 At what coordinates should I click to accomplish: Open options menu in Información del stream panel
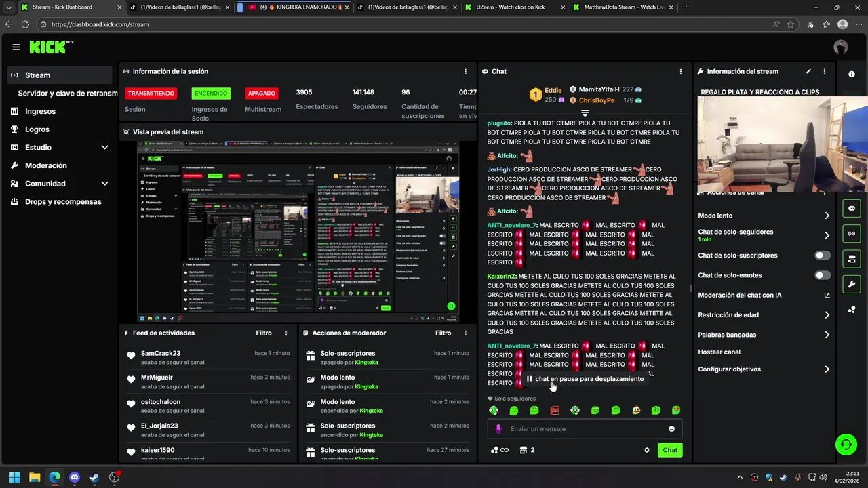click(x=825, y=71)
